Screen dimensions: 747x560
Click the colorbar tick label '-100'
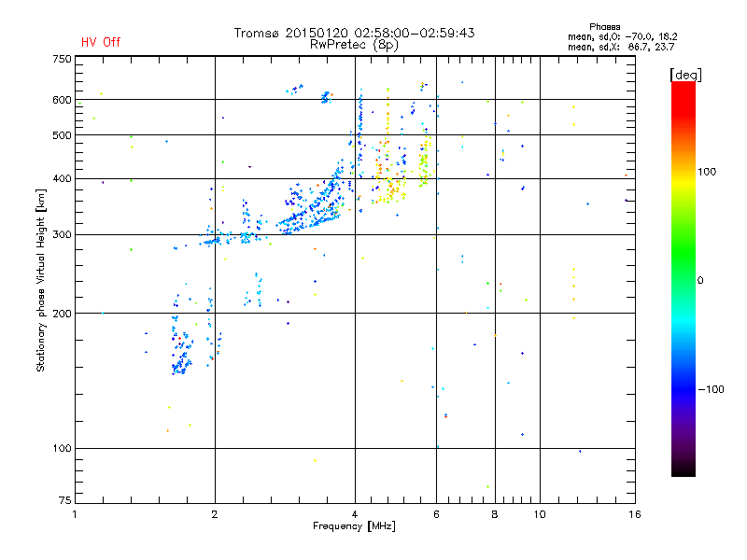(x=711, y=389)
